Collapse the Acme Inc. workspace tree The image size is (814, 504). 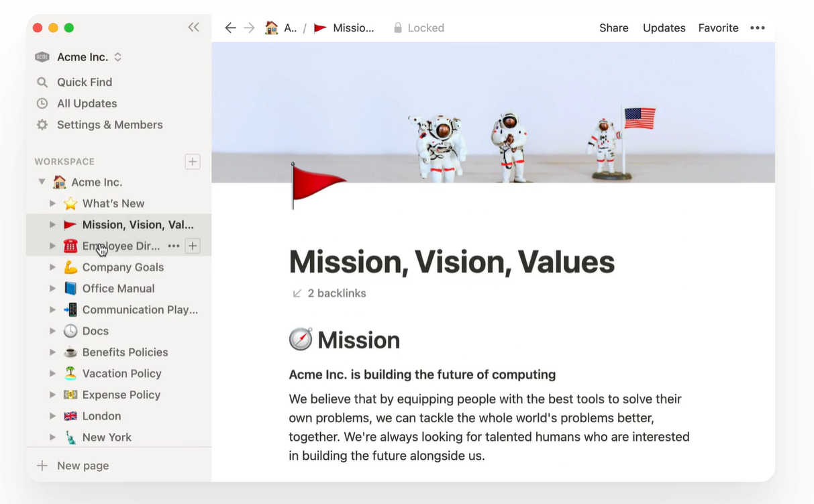point(42,182)
